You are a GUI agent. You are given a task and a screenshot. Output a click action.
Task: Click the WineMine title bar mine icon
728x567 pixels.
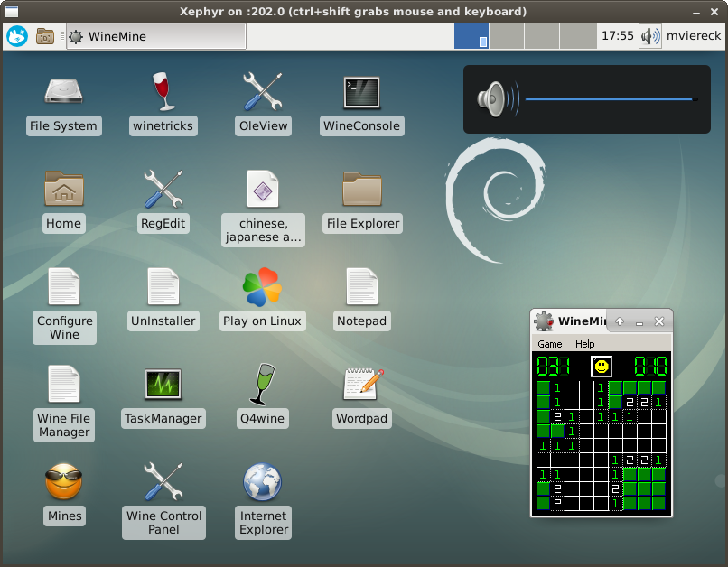click(543, 321)
